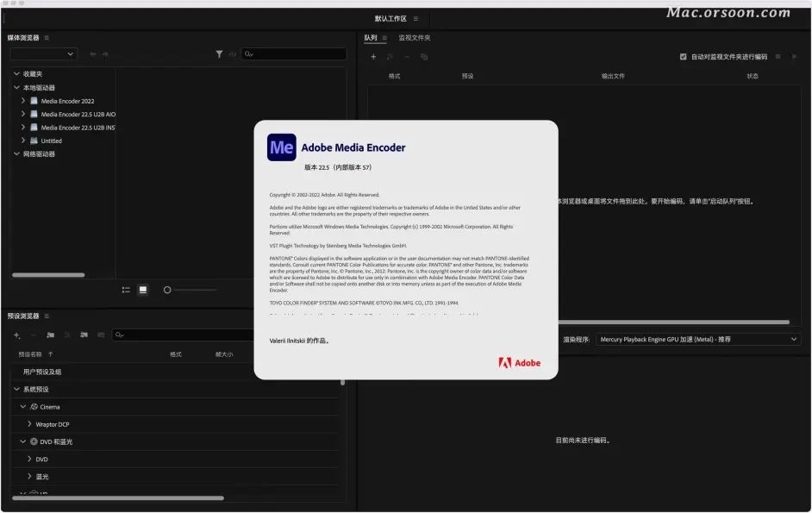Toggle auto-encode watch folders checkbox
Viewport: 812px width, 513px height.
683,57
